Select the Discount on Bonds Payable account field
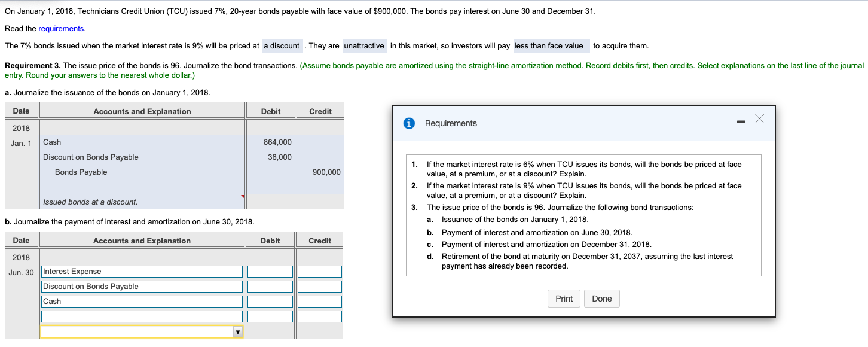The image size is (868, 347). tap(141, 286)
